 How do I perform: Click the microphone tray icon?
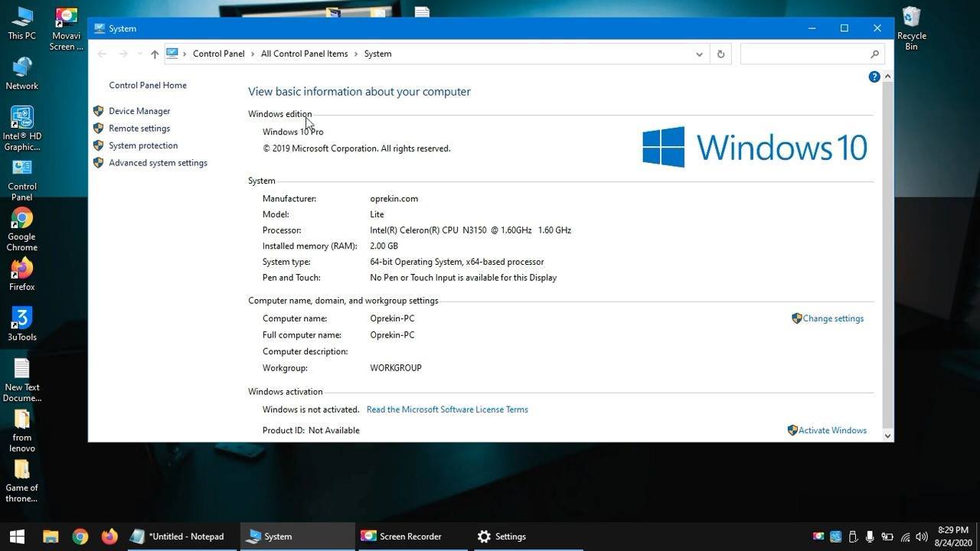(870, 536)
